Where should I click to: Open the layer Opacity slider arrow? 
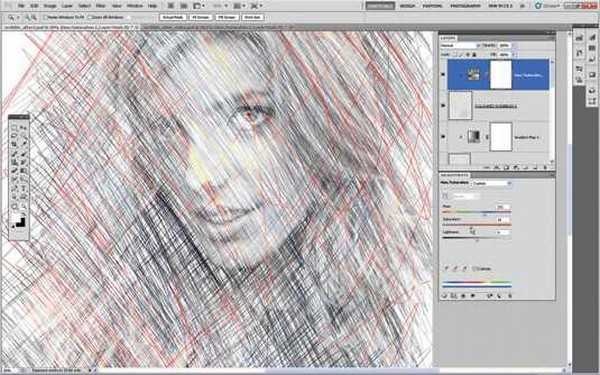[514, 45]
